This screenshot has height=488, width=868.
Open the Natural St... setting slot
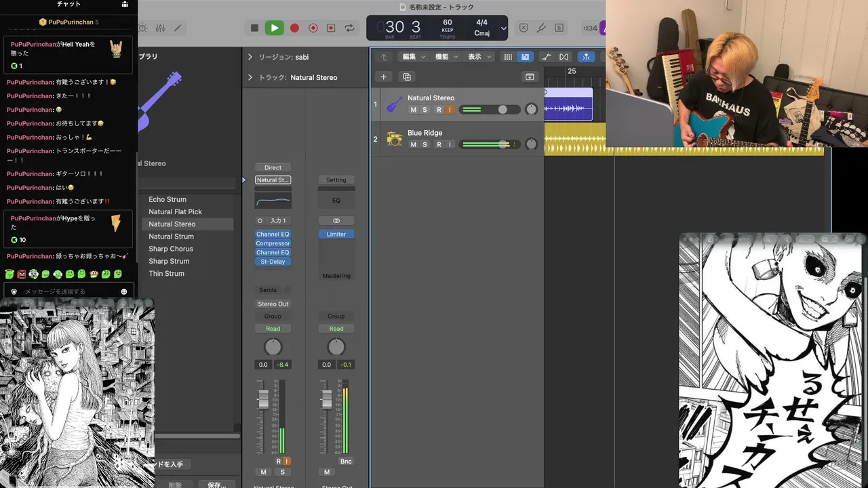[x=273, y=180]
